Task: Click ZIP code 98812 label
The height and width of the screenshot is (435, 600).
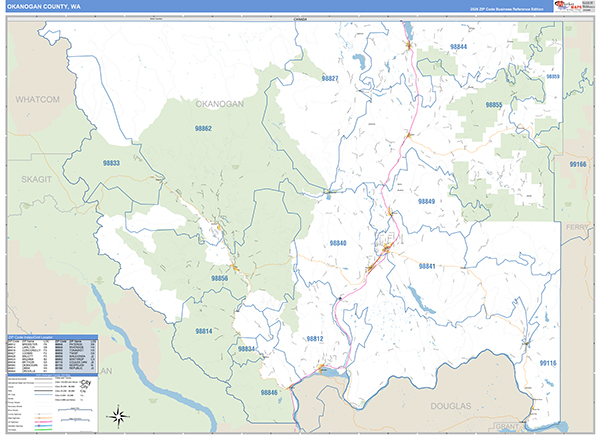Action: click(315, 339)
